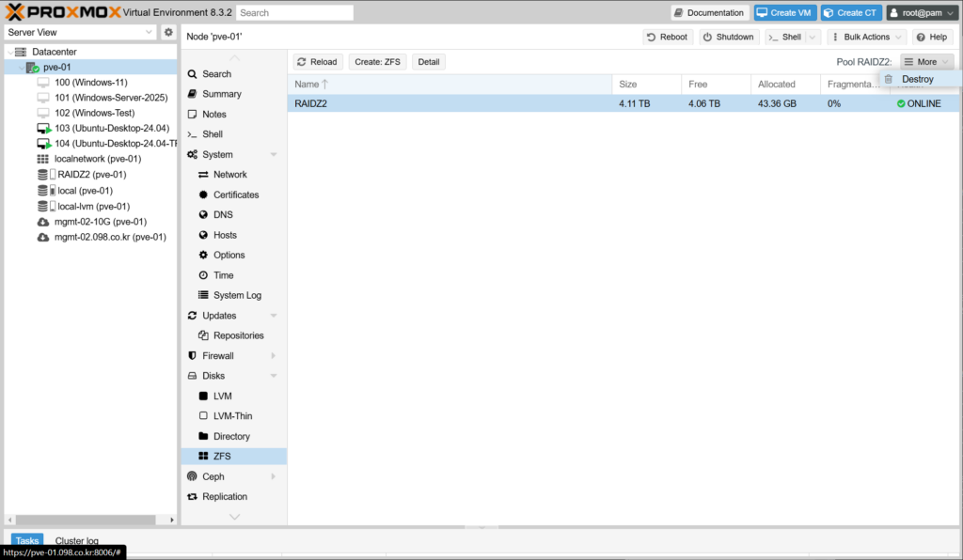Open the Repositories page
963x560 pixels.
[238, 335]
